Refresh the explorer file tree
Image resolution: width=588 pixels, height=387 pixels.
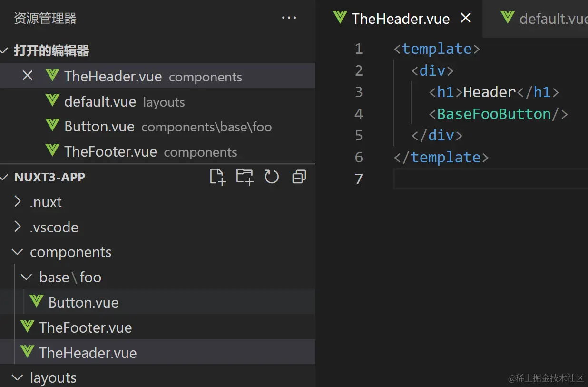tap(272, 177)
